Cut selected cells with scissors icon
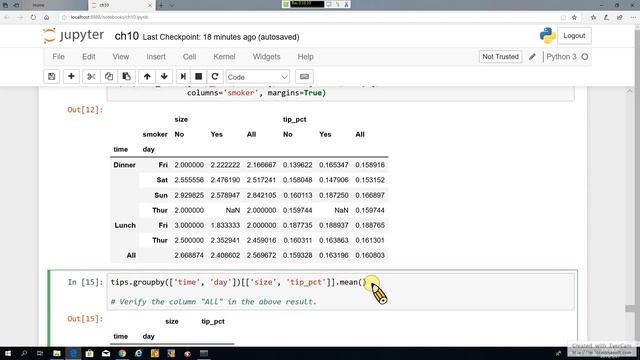Image resolution: width=640 pixels, height=360 pixels. 91,77
